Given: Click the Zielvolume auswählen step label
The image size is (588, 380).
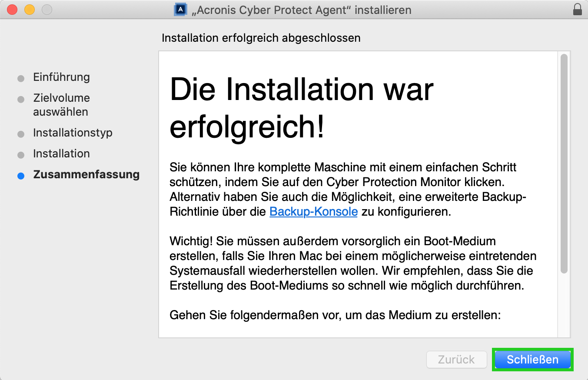Looking at the screenshot, I should (61, 104).
